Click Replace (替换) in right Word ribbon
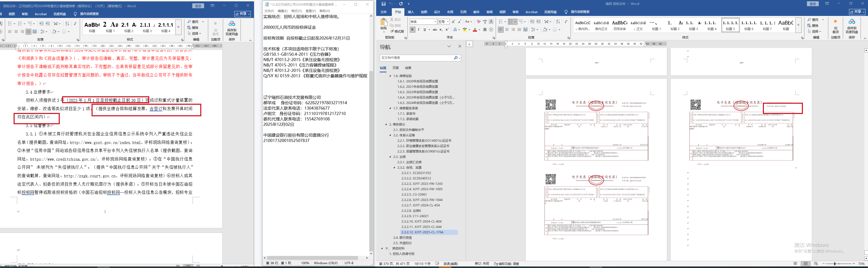868x268 pixels. 813,26
